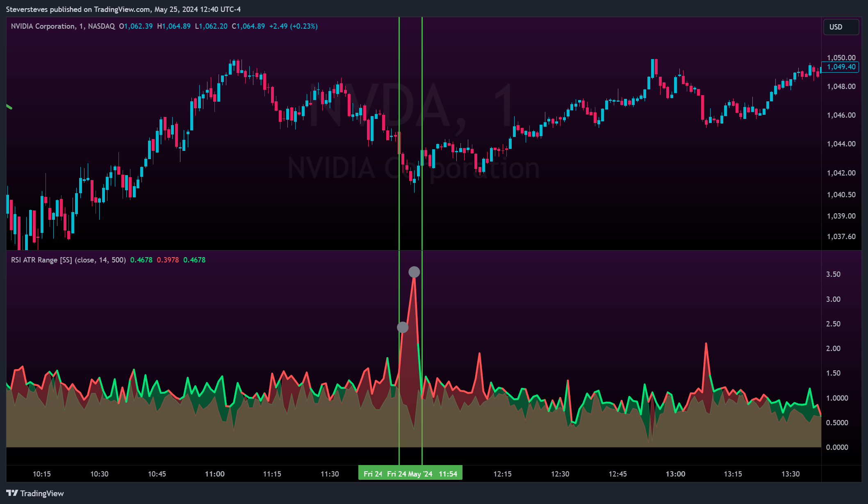The image size is (868, 504).
Task: Click the 2.50 indicator axis label
Action: click(833, 324)
